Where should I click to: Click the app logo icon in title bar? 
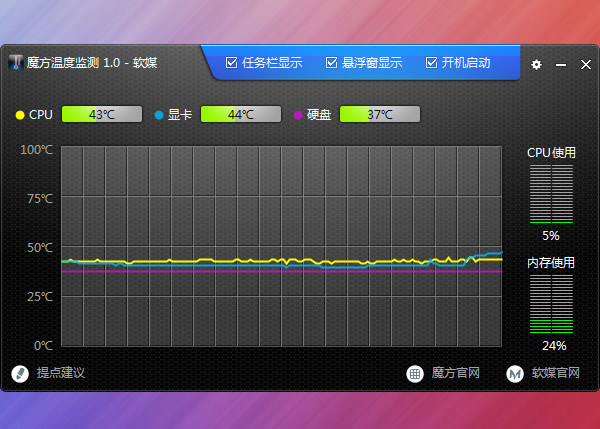pyautogui.click(x=16, y=63)
